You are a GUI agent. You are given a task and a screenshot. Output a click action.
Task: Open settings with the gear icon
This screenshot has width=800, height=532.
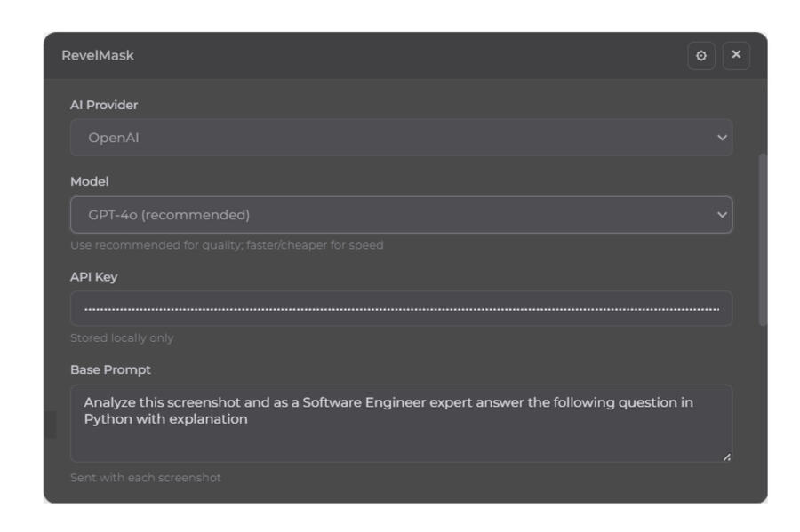pyautogui.click(x=700, y=56)
